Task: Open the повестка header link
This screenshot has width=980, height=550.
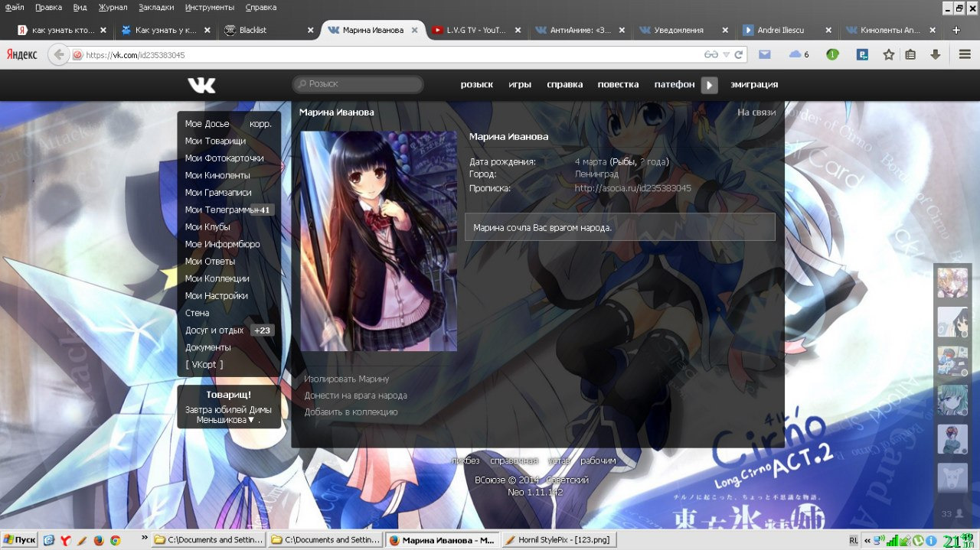Action: (x=619, y=85)
